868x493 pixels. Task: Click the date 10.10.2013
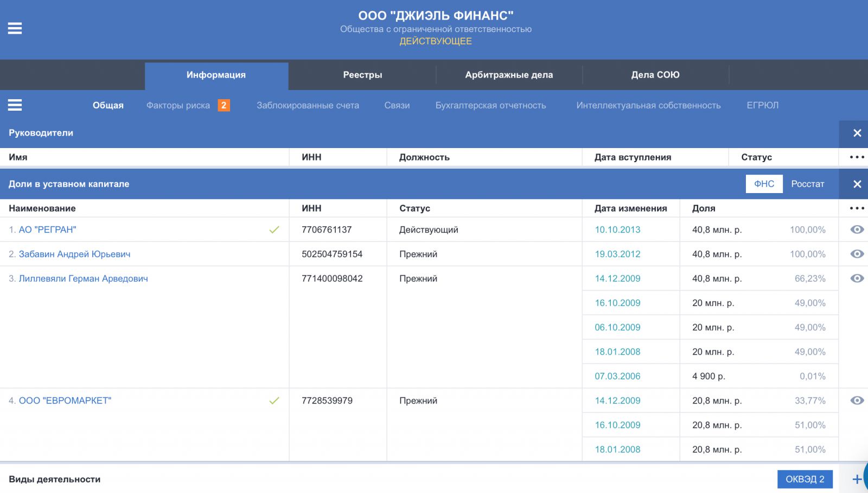tap(617, 229)
